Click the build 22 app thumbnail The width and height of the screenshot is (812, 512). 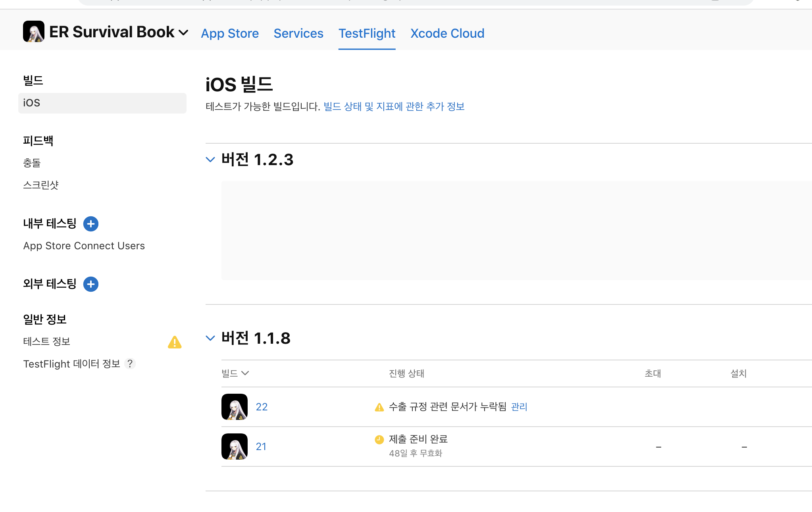click(235, 407)
